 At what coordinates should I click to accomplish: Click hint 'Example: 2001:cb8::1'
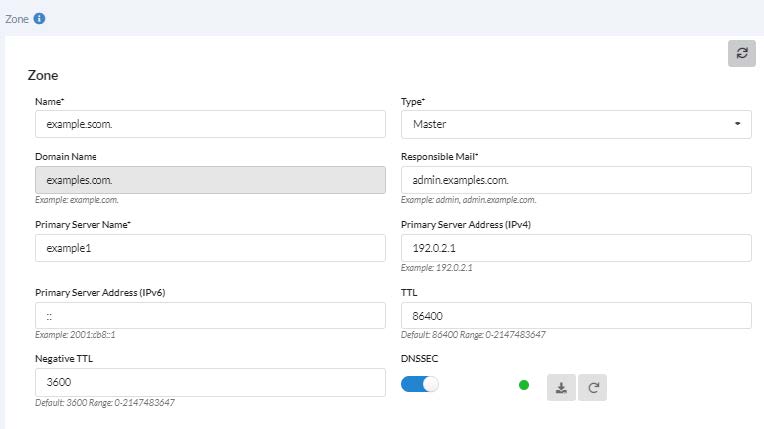(75, 335)
